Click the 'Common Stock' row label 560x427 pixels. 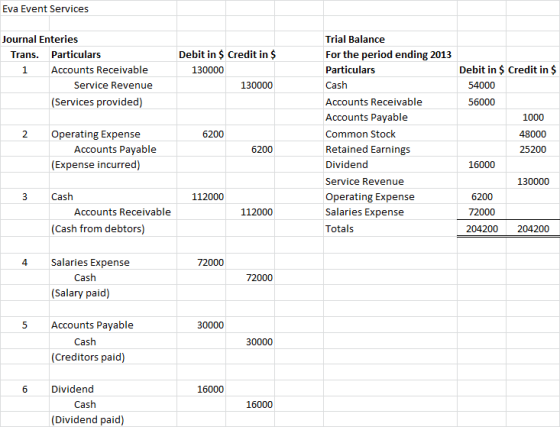click(x=360, y=134)
